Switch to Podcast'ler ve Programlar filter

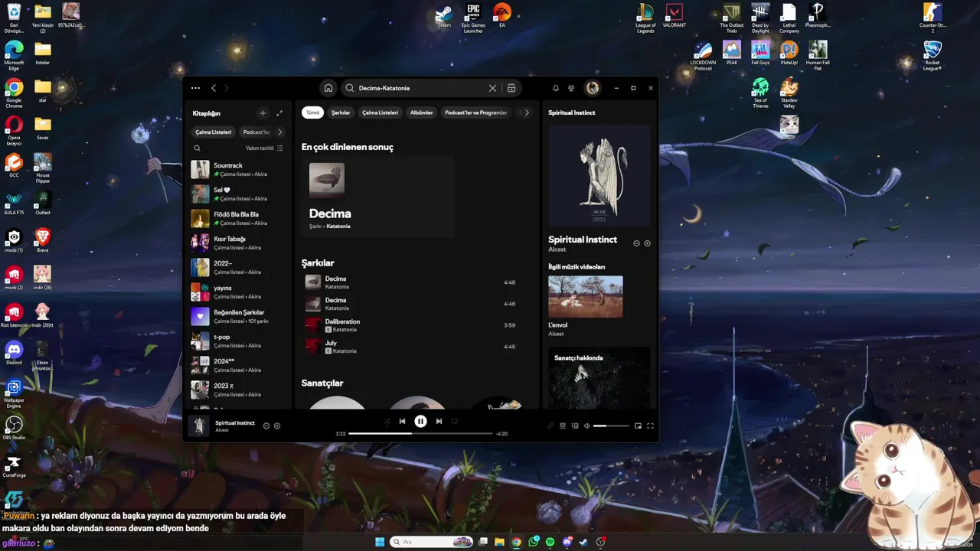pos(476,112)
